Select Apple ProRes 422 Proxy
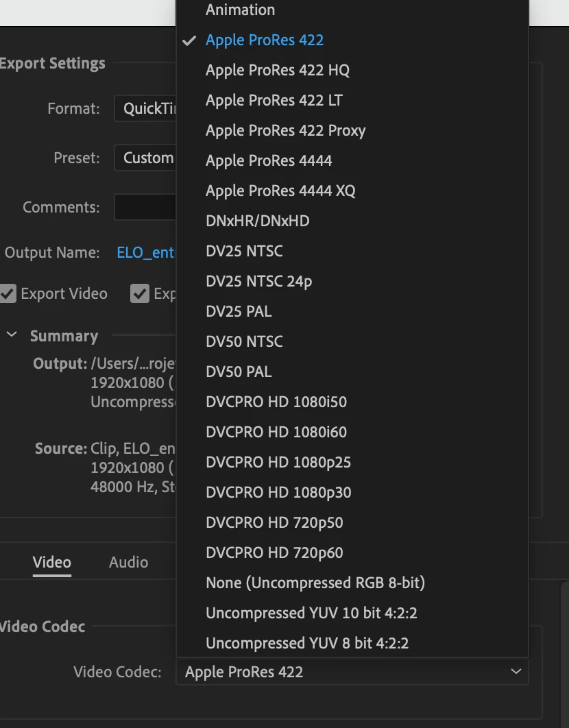 point(352,130)
